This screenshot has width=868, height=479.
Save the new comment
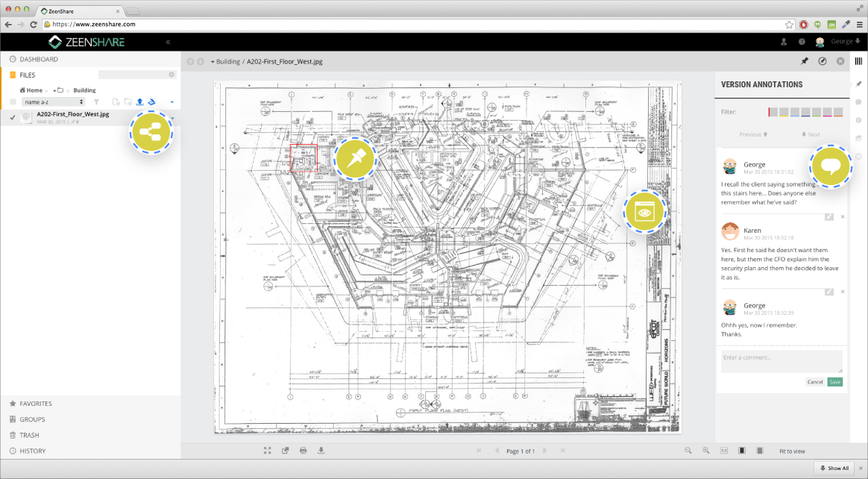pos(834,382)
